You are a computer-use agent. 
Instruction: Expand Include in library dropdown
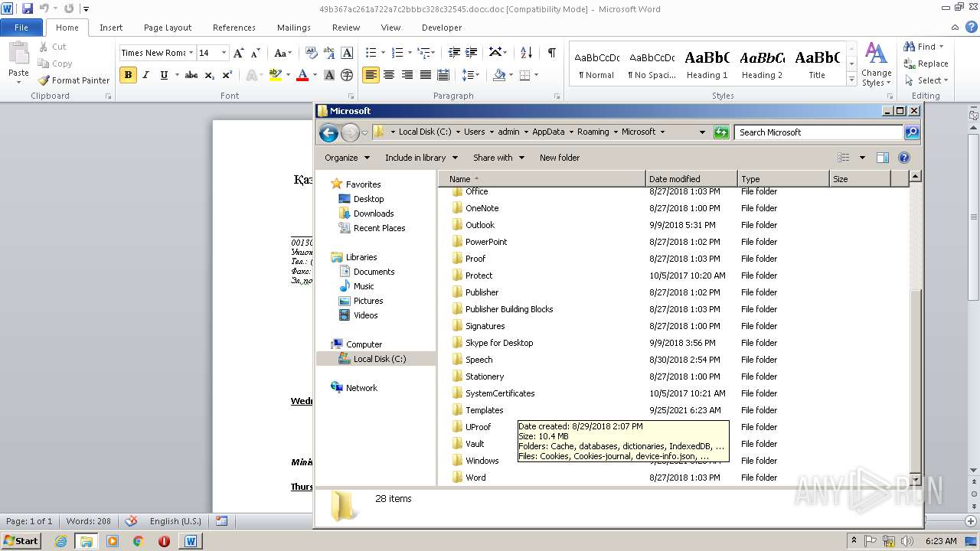421,158
